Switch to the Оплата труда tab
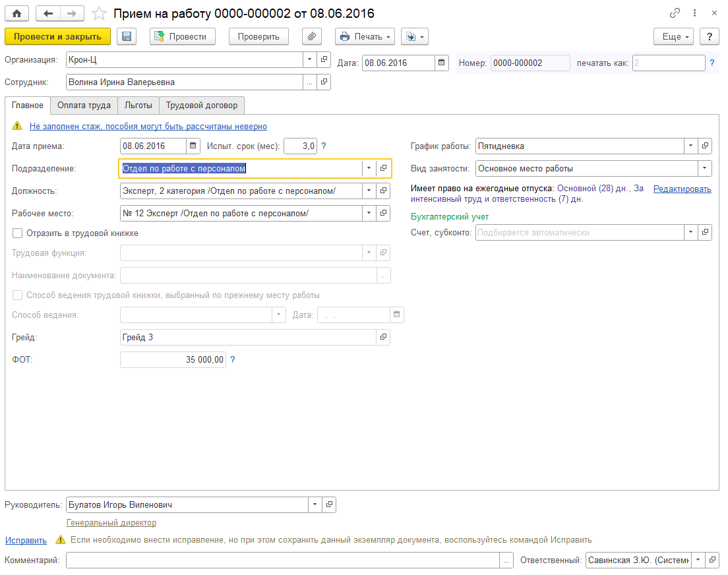Screen dimensions: 728x575 click(84, 105)
